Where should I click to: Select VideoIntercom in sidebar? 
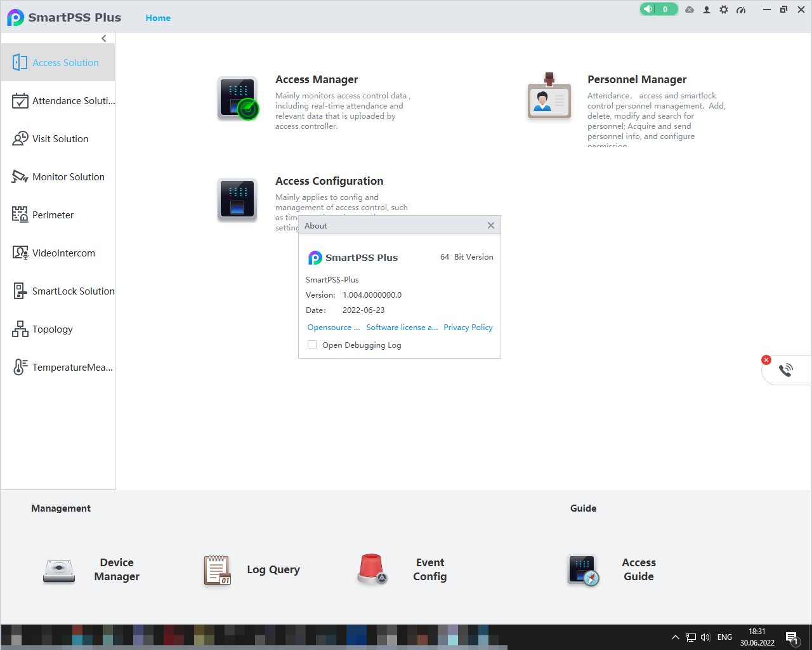[58, 253]
